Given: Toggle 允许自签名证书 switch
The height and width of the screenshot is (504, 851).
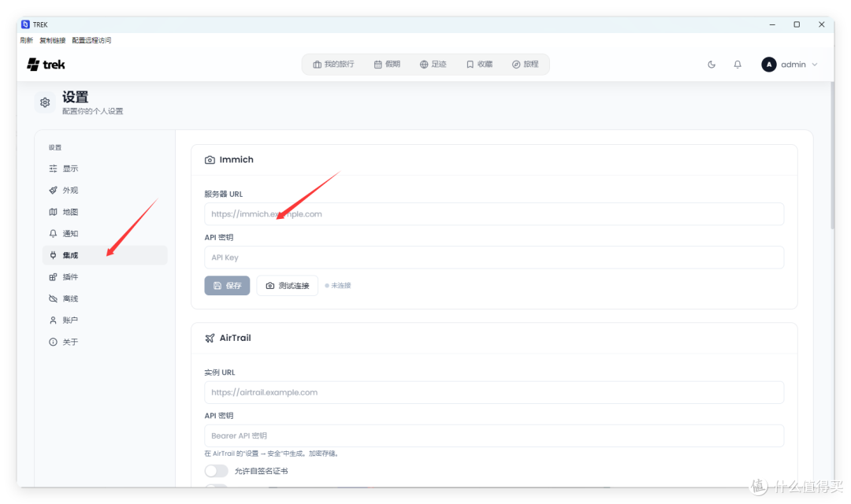Looking at the screenshot, I should pyautogui.click(x=216, y=470).
